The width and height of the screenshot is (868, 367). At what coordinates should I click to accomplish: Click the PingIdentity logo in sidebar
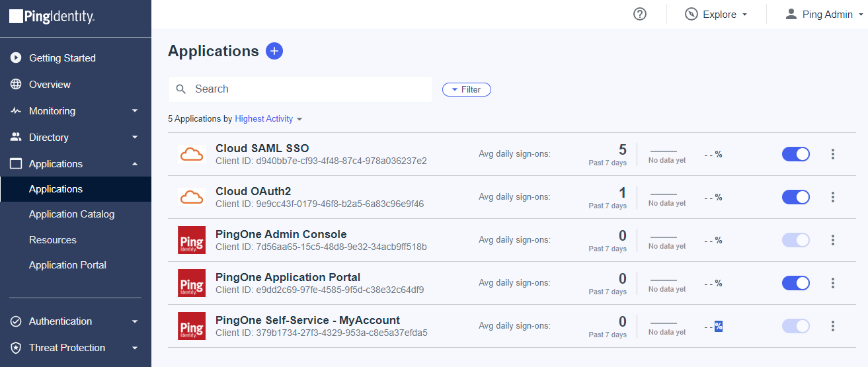52,18
